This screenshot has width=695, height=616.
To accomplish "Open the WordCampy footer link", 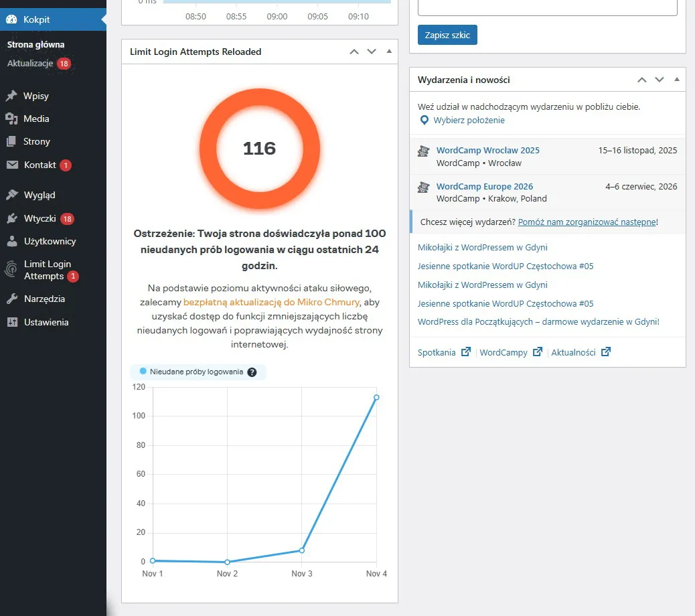I will point(503,352).
